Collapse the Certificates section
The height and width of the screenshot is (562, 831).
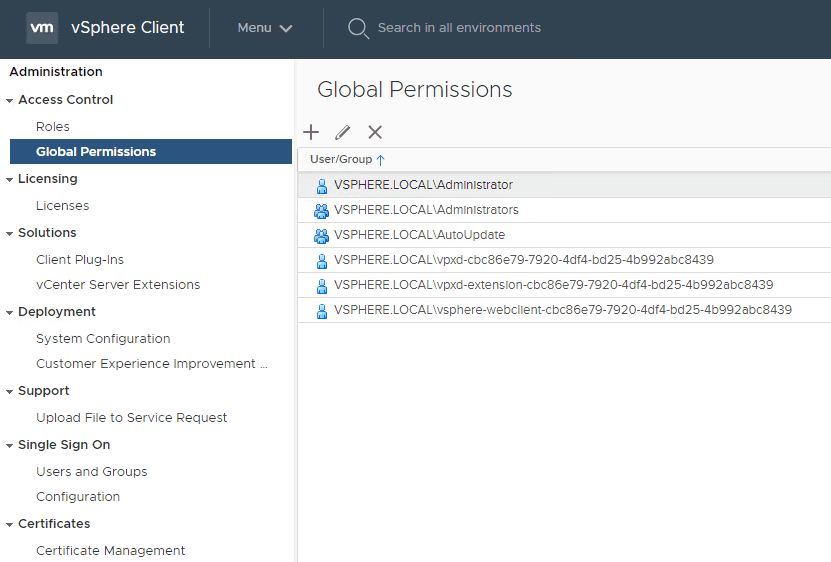(10, 524)
